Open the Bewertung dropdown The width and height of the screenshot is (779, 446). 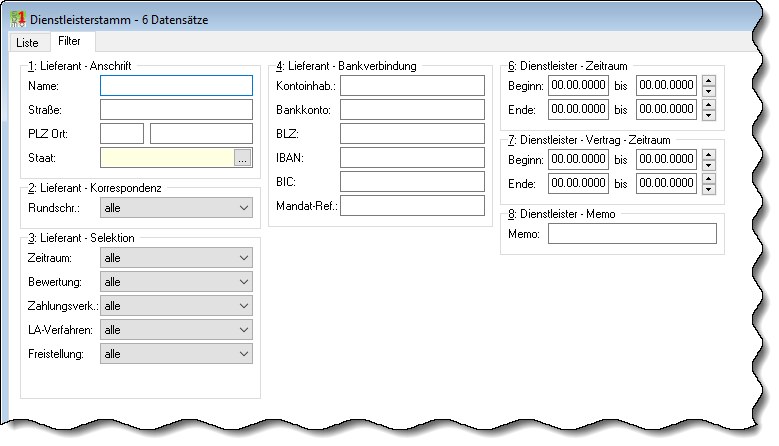click(176, 282)
